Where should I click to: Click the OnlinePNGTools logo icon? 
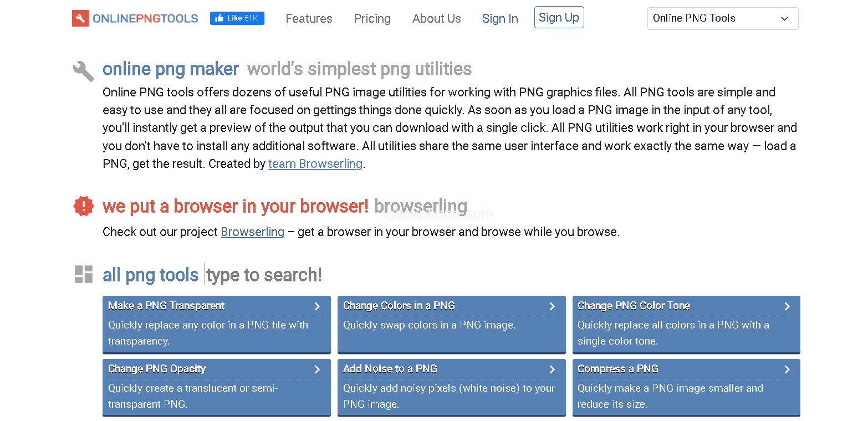(80, 18)
